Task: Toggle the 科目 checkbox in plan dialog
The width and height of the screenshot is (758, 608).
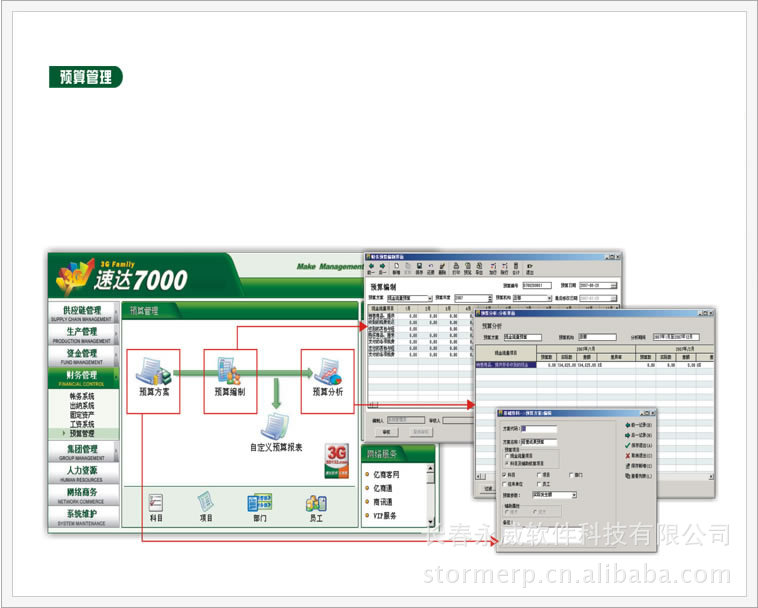Action: click(505, 475)
